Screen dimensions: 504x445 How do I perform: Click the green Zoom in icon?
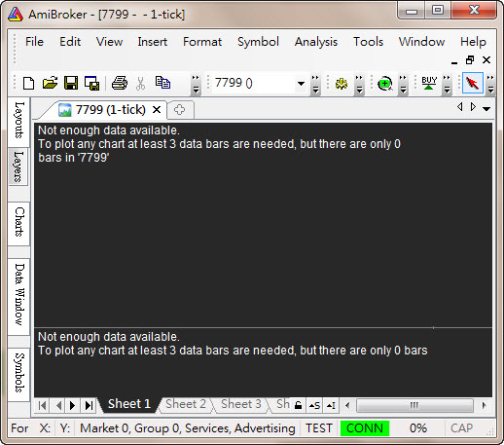(384, 84)
